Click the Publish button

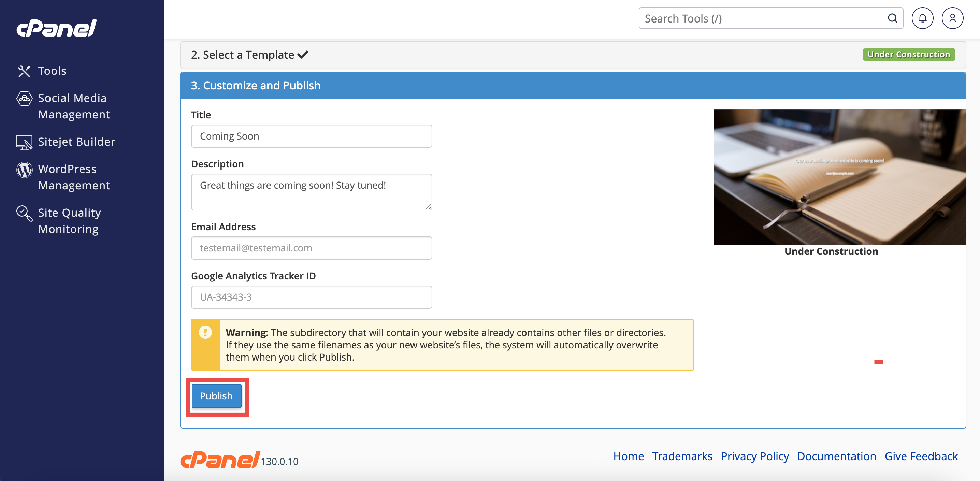[x=216, y=396]
